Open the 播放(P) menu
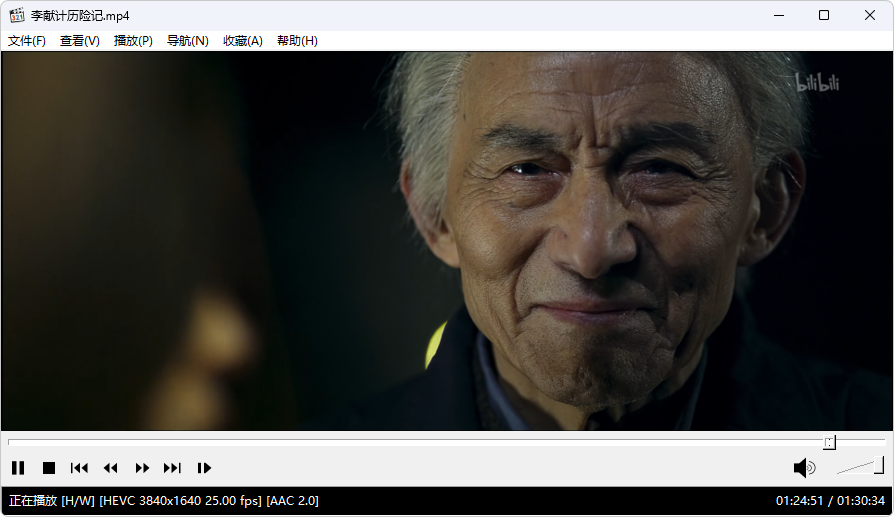 tap(133, 41)
